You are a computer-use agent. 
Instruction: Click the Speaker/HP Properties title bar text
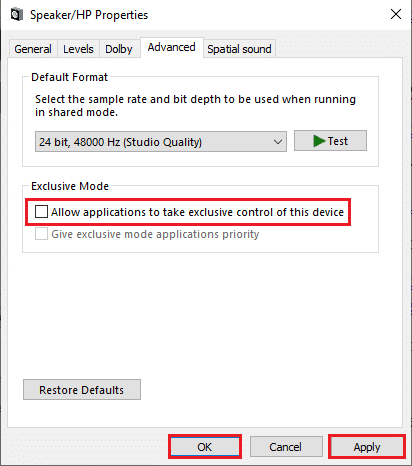coord(89,15)
